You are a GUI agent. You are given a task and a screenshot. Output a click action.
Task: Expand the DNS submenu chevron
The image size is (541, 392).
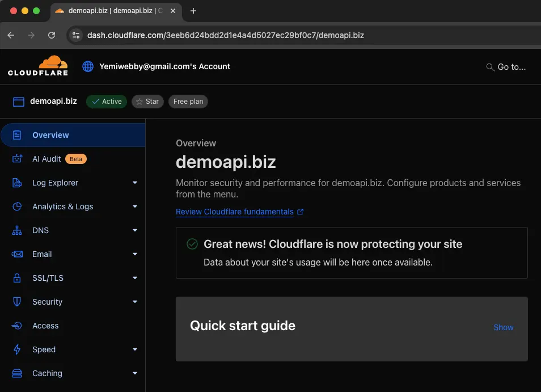[x=135, y=230]
